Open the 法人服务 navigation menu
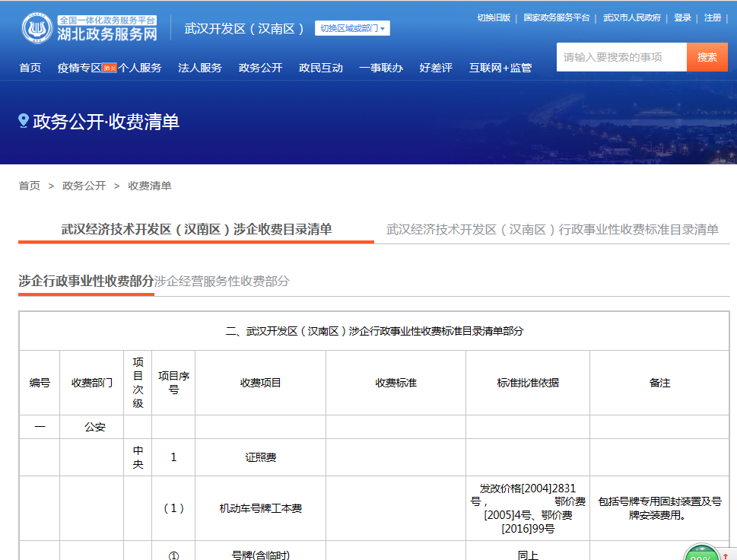 click(x=200, y=68)
